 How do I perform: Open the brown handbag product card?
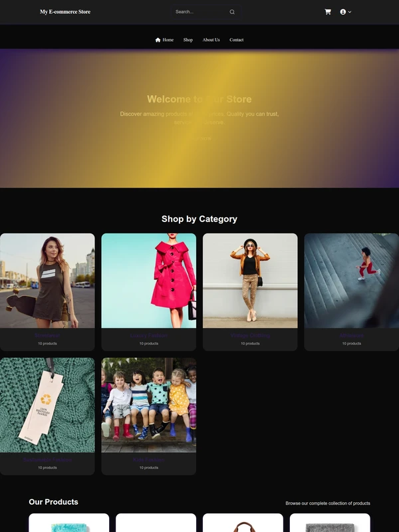point(243,523)
